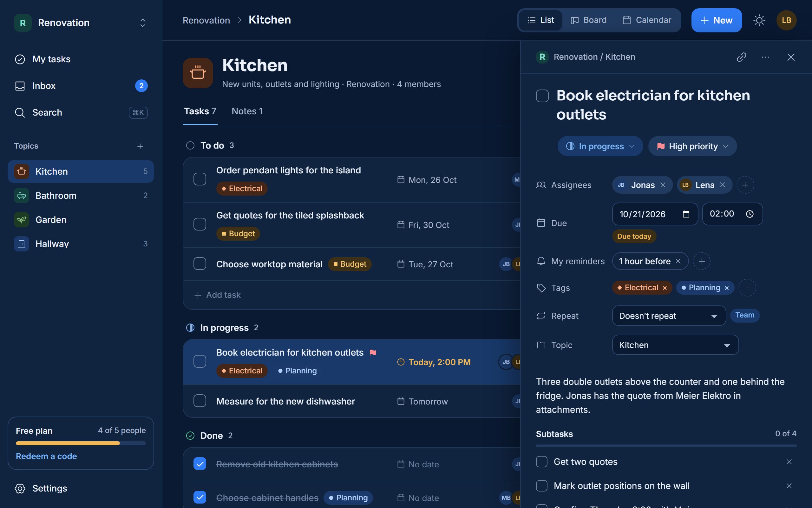Tick the Get two quotes subtask
Screen dimensions: 812x508
point(541,462)
